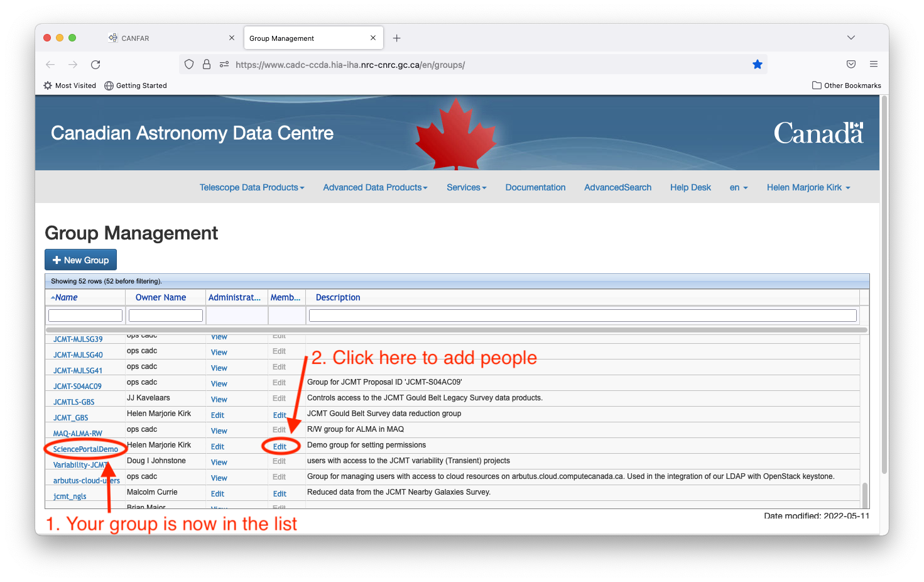Click the blue bookmark star icon

click(758, 64)
